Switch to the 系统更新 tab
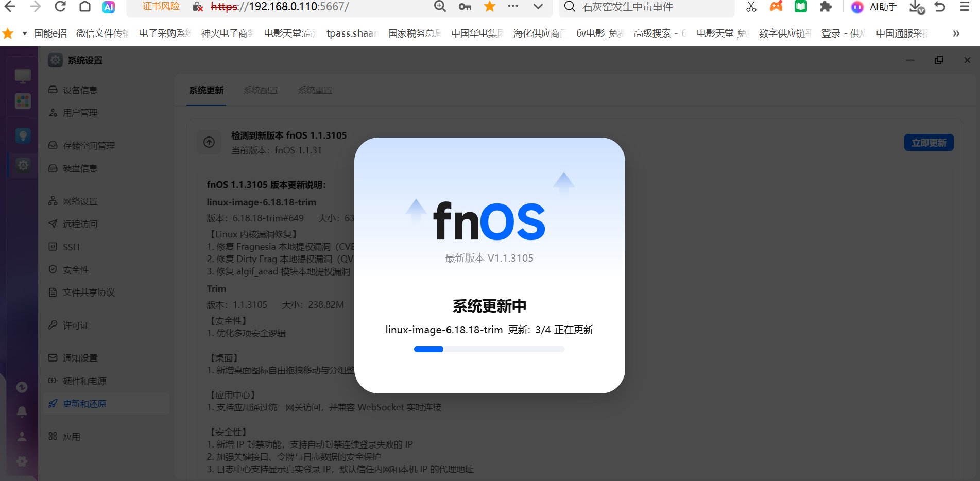980x481 pixels. tap(206, 90)
